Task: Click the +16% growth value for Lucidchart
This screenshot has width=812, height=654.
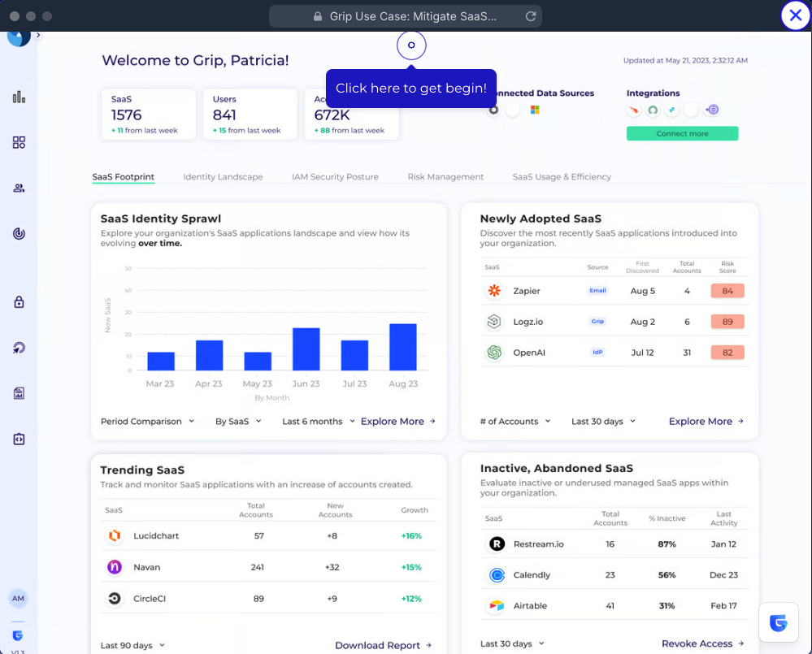Action: click(412, 536)
